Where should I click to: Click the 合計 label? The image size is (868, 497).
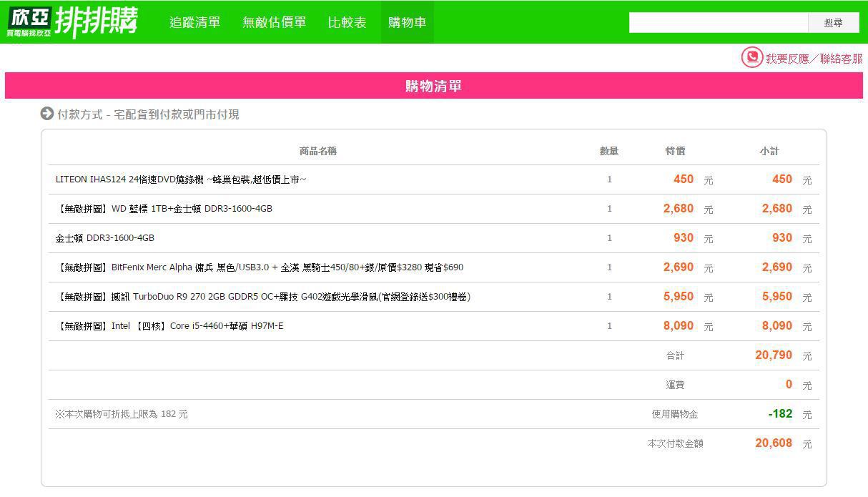tap(675, 355)
